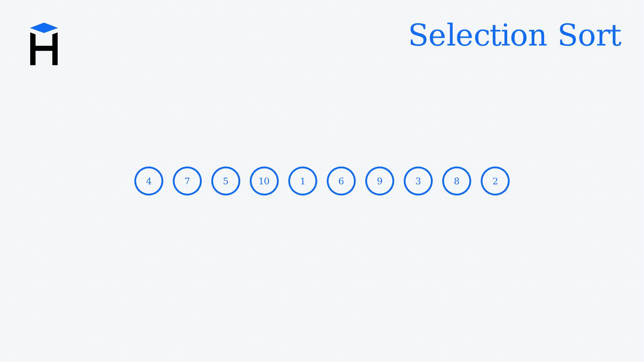
Task: Select the circle node labeled 4
Action: coord(149,181)
